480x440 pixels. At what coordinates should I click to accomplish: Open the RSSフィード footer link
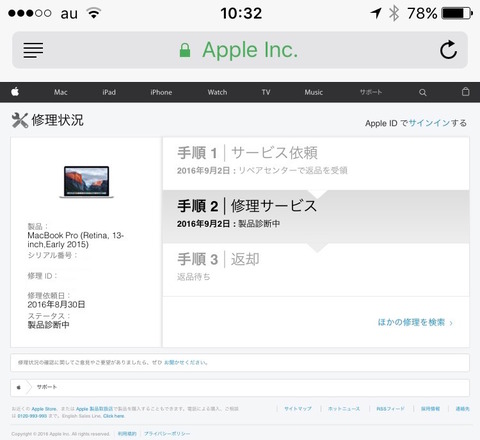coord(390,409)
